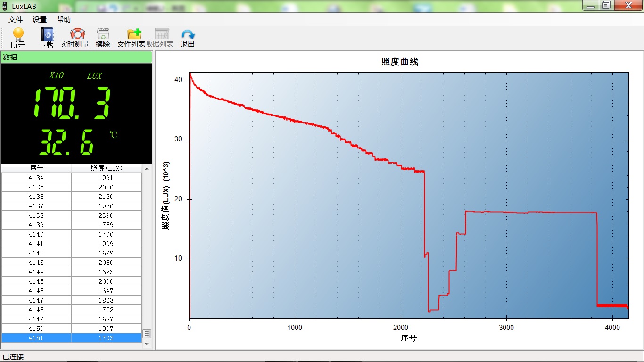The width and height of the screenshot is (644, 362).
Task: Click the LUX unit indicator
Action: point(94,75)
